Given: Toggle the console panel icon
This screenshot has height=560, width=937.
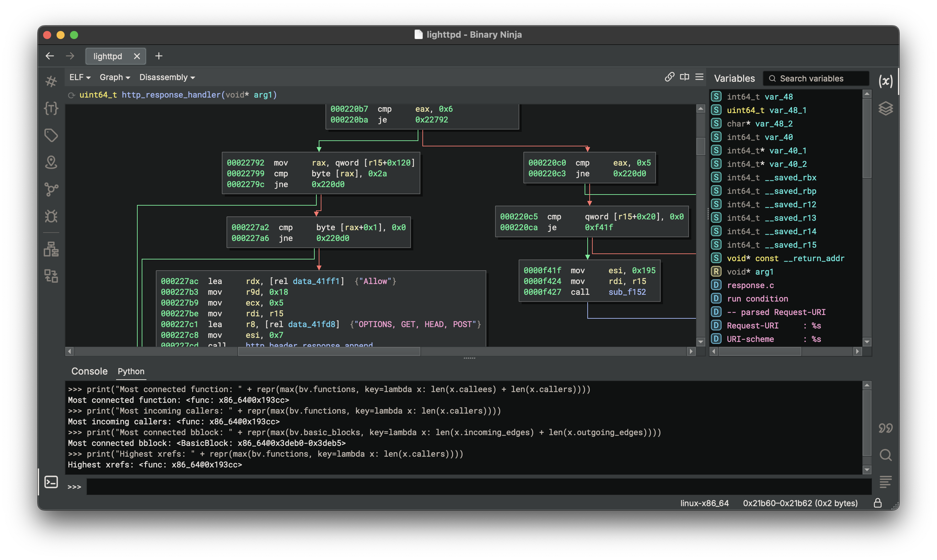Looking at the screenshot, I should pos(51,482).
